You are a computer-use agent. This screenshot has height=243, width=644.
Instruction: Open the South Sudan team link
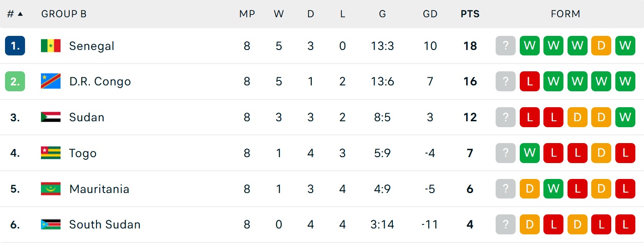(105, 224)
